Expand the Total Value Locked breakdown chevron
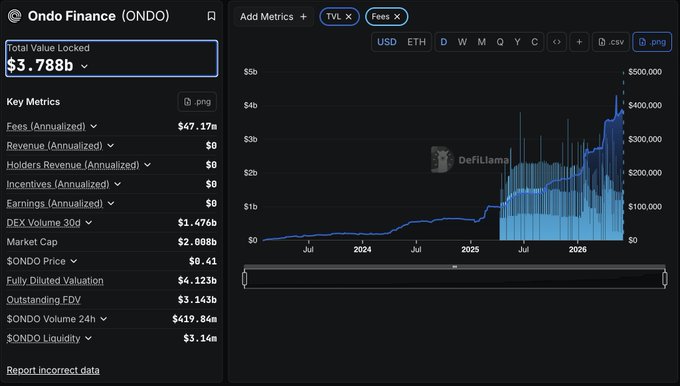This screenshot has width=680, height=386. coord(85,66)
